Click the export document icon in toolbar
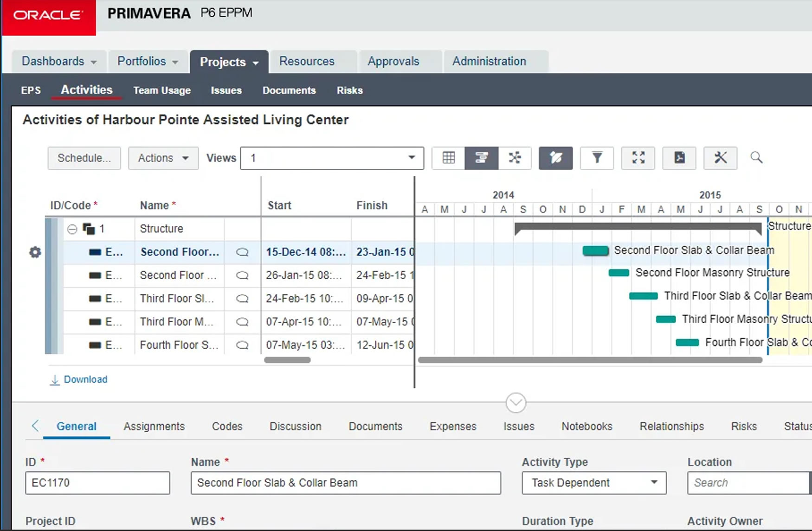This screenshot has height=531, width=812. point(679,158)
